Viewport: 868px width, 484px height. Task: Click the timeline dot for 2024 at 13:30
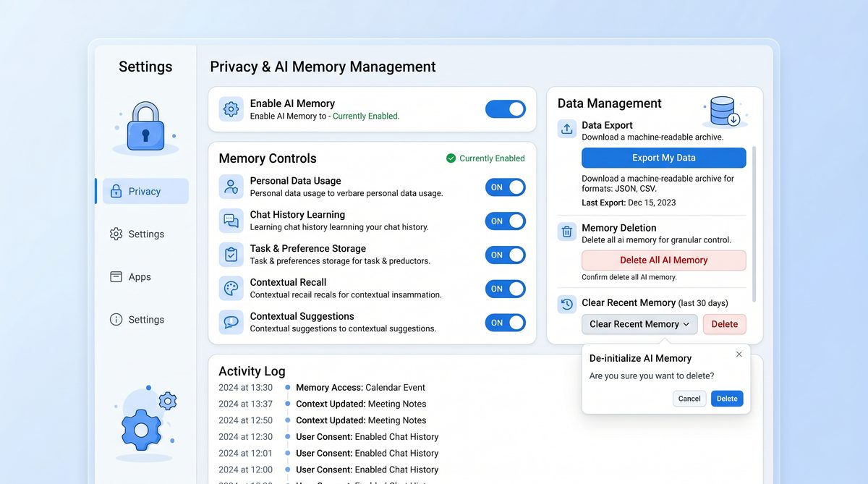287,388
